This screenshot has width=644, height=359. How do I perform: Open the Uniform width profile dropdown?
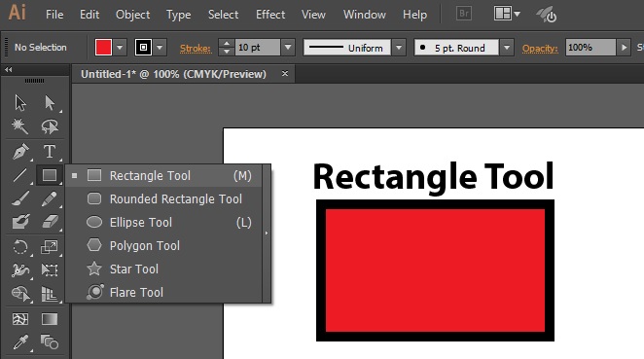(399, 48)
